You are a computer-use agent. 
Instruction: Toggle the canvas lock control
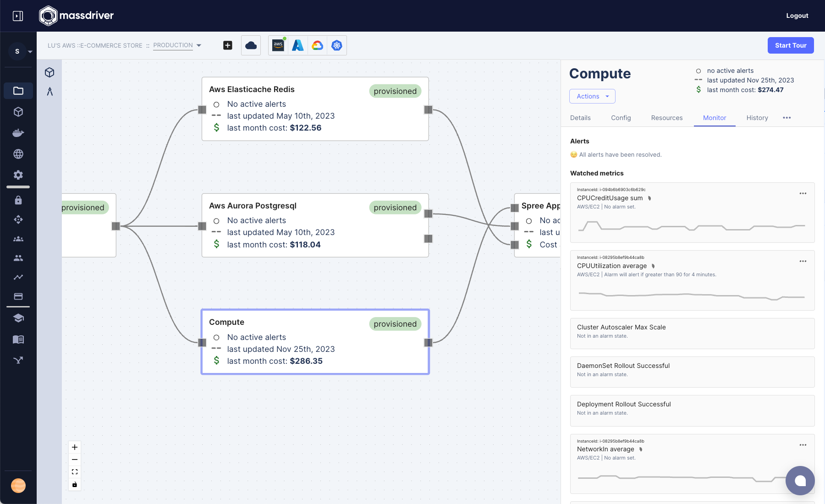point(75,484)
